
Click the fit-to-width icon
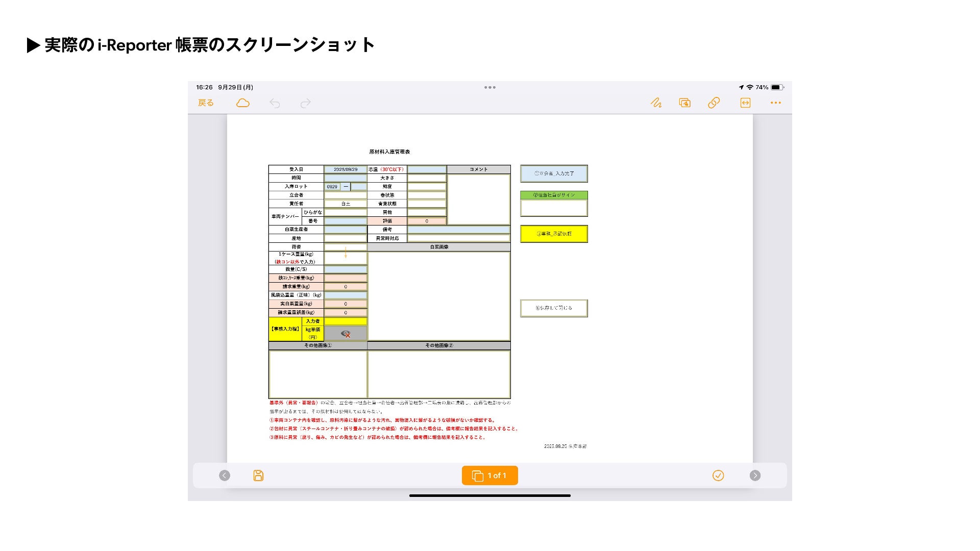tap(745, 103)
